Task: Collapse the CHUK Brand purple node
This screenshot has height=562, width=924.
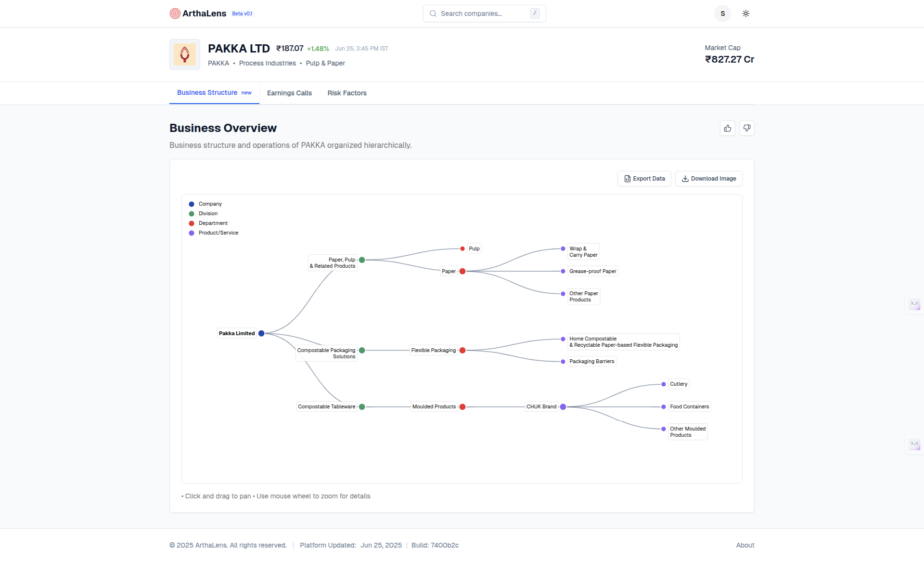Action: [x=563, y=407]
